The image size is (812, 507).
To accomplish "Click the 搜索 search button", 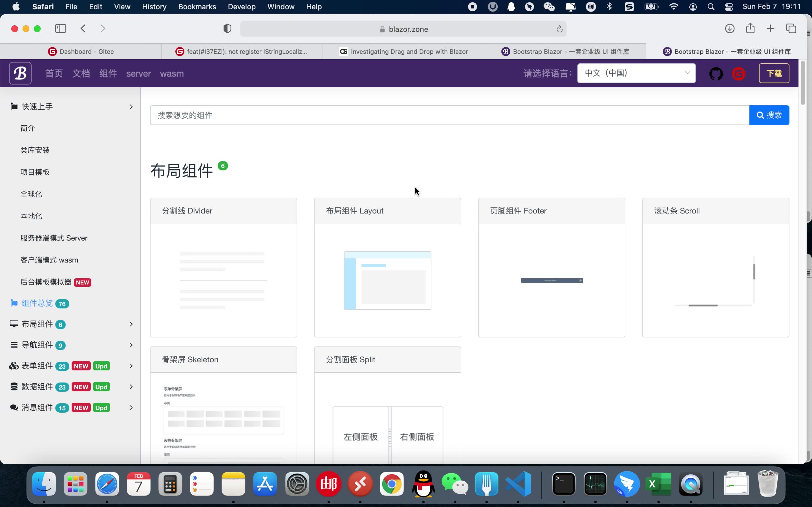I will tap(769, 115).
